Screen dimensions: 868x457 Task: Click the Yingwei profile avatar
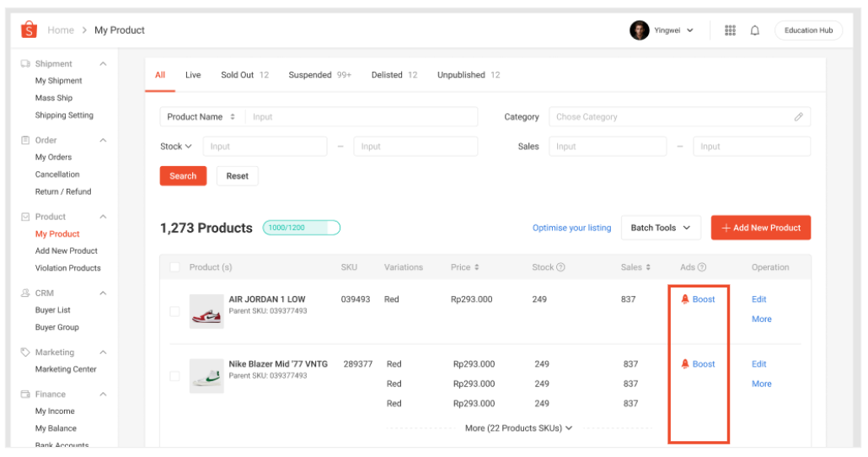(640, 30)
